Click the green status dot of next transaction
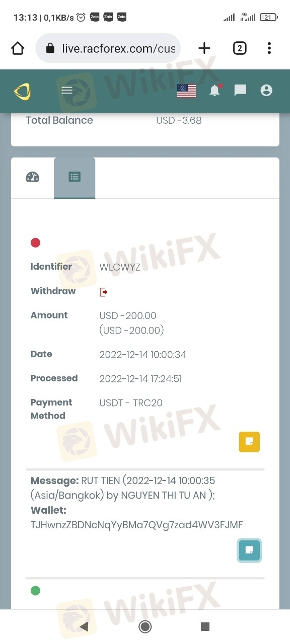Image resolution: width=290 pixels, height=644 pixels. click(x=35, y=591)
